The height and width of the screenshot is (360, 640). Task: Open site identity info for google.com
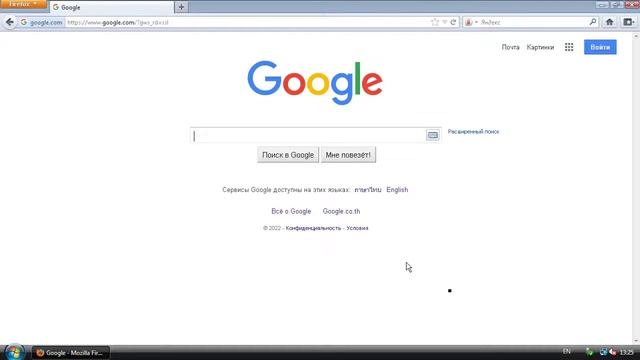(x=42, y=22)
